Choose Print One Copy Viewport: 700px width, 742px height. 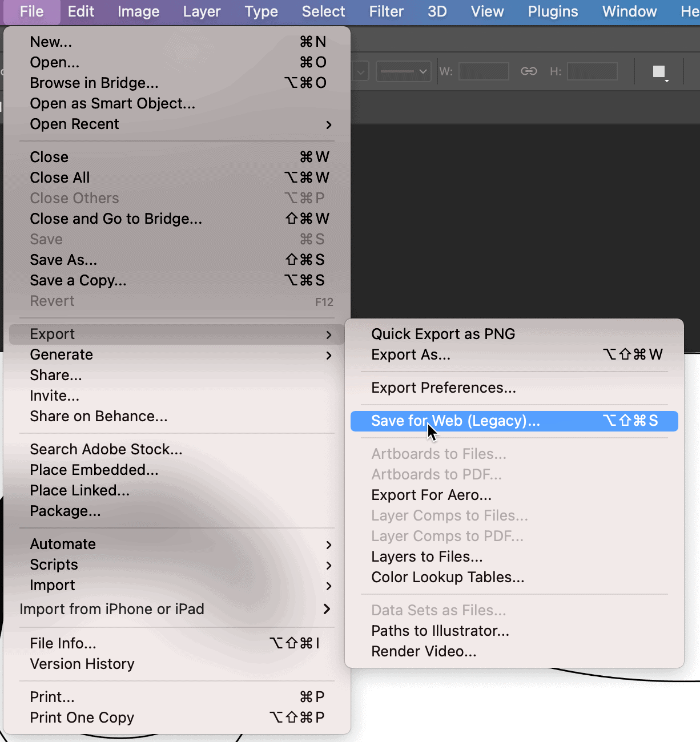[177, 717]
